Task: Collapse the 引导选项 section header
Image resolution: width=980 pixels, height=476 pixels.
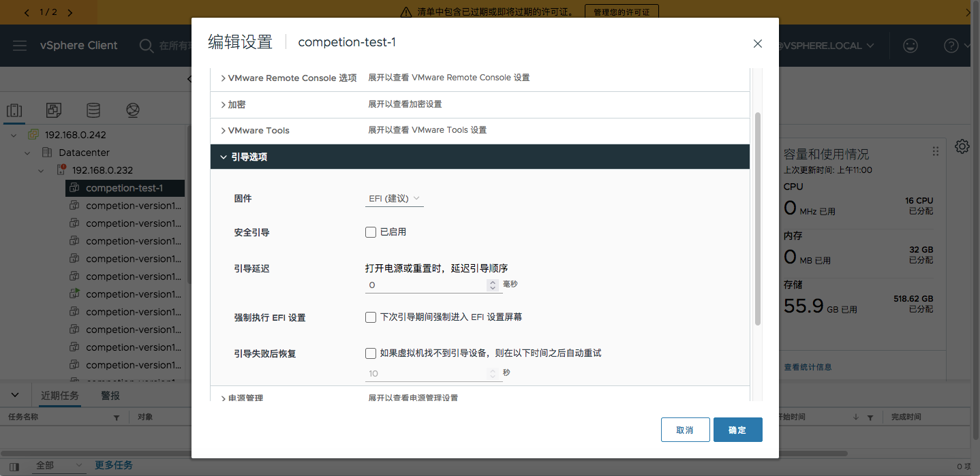Action: (x=480, y=157)
